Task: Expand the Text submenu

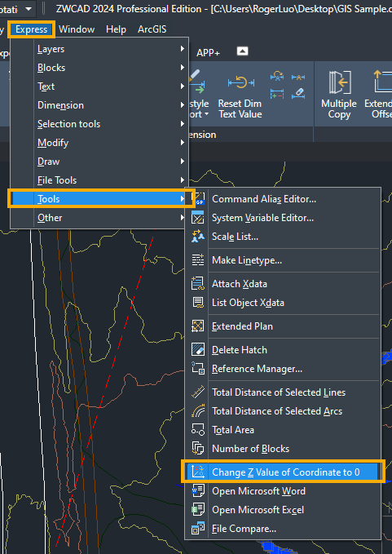Action: click(99, 86)
